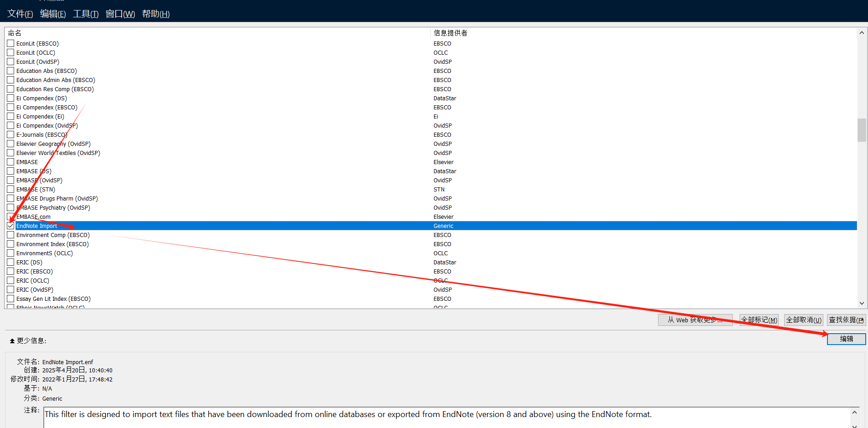This screenshot has height=428, width=868.
Task: Open the 工具(T) menu
Action: click(x=86, y=14)
